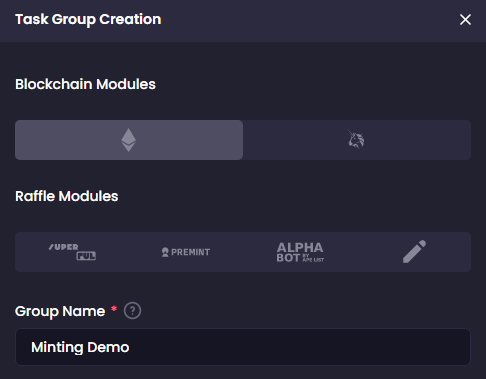Viewport: 486px width, 379px height.
Task: Choose the Superful raffle module
Action: point(72,252)
